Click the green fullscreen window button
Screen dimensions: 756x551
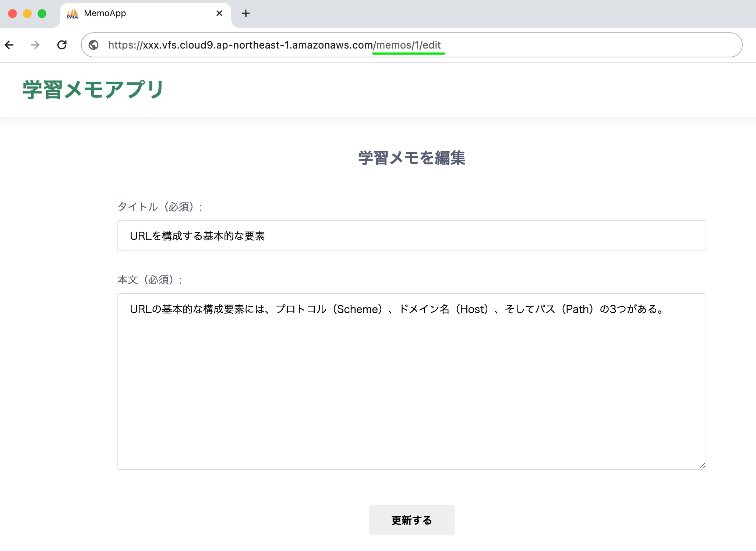tap(42, 14)
